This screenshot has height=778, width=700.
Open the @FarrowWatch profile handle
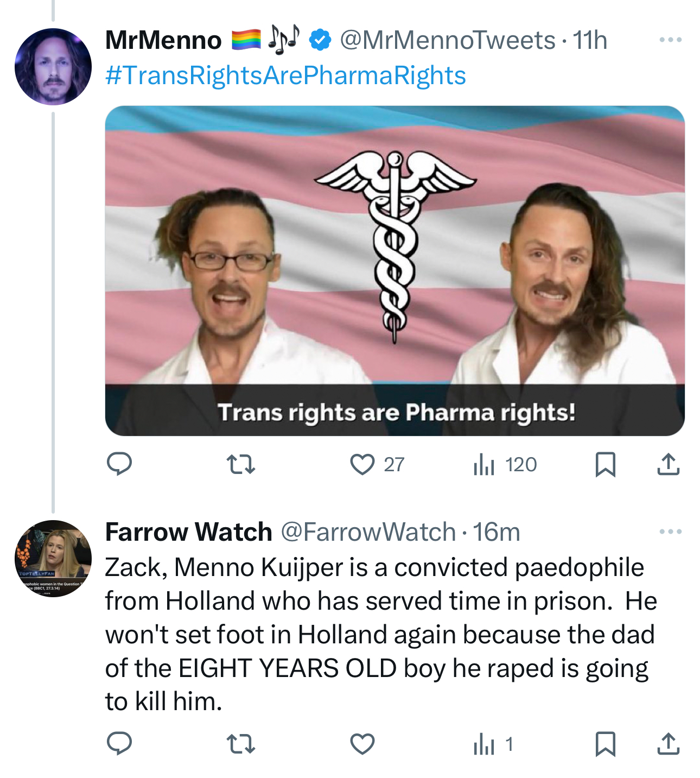click(x=368, y=532)
